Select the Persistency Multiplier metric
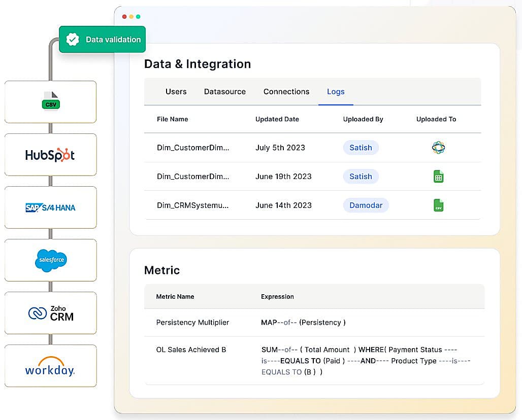The width and height of the screenshot is (522, 420). click(x=192, y=322)
